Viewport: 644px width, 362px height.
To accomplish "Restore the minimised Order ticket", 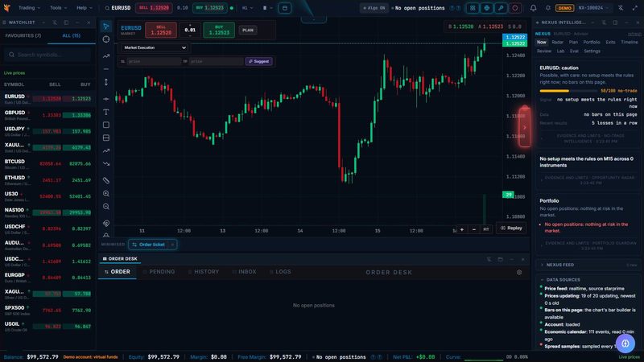I will point(148,245).
